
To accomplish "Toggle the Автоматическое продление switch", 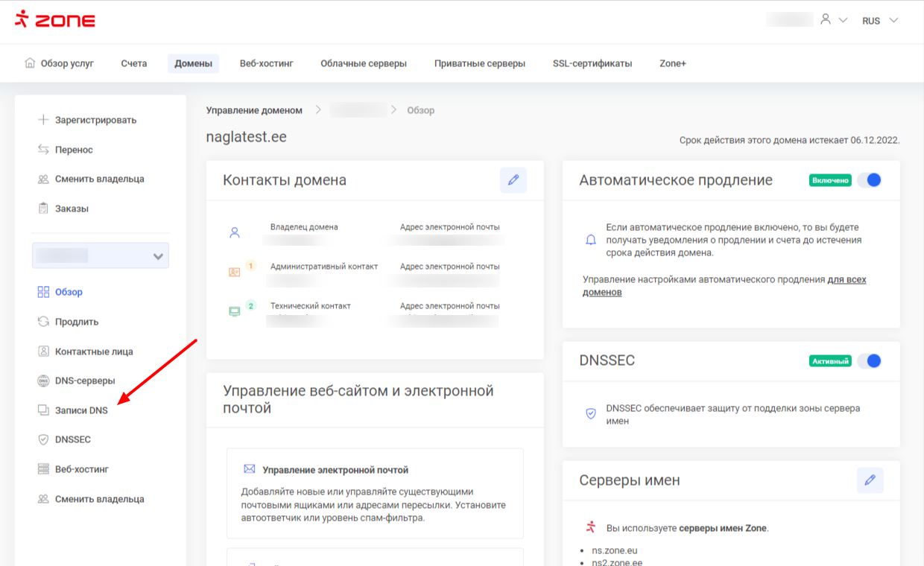I will pyautogui.click(x=869, y=180).
